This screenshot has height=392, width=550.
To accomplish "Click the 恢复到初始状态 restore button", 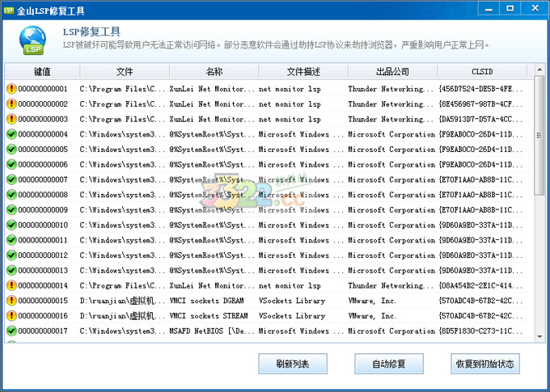I will [x=485, y=364].
